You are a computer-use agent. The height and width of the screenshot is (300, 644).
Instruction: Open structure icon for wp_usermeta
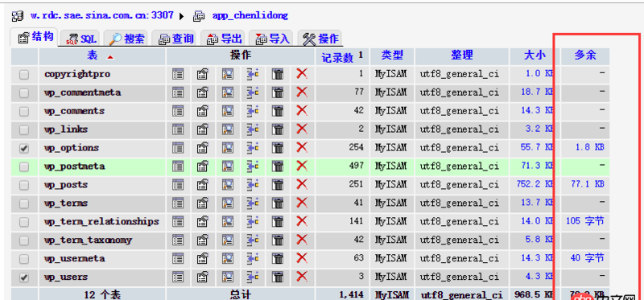coord(203,258)
